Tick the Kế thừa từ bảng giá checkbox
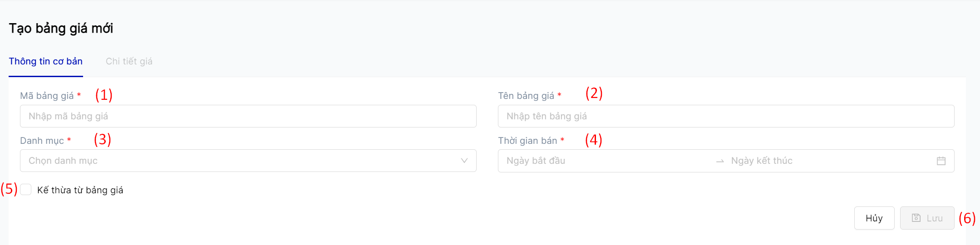Image resolution: width=980 pixels, height=245 pixels. [26, 190]
